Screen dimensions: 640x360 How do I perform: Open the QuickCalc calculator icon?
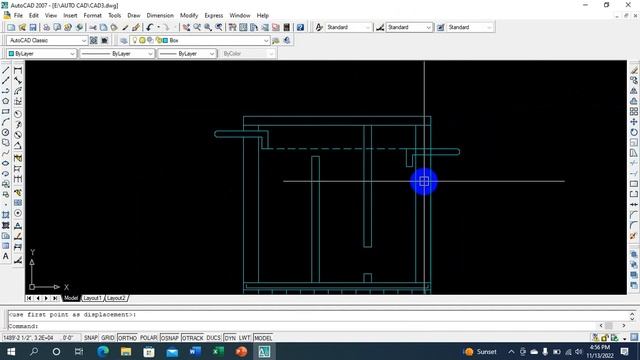(x=287, y=27)
